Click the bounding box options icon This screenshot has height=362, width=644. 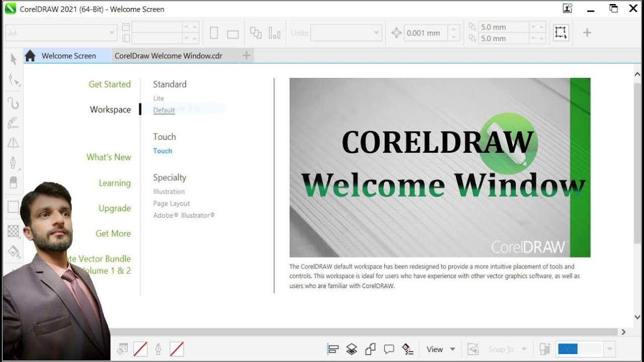(x=560, y=33)
